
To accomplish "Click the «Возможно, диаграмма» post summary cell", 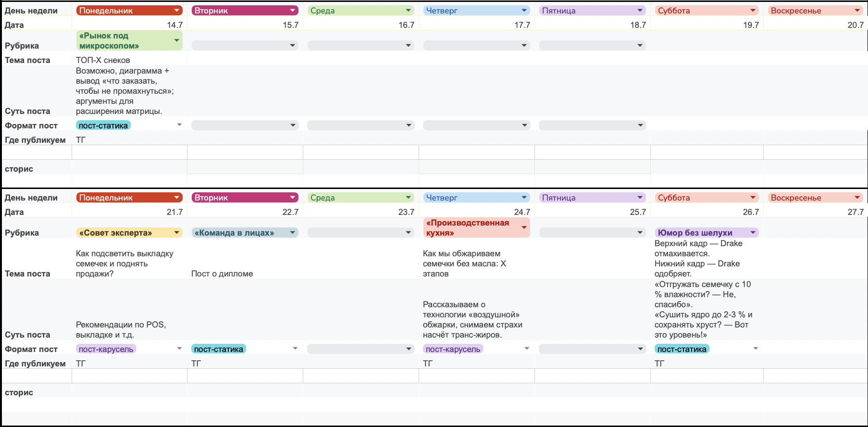I will pos(129,91).
